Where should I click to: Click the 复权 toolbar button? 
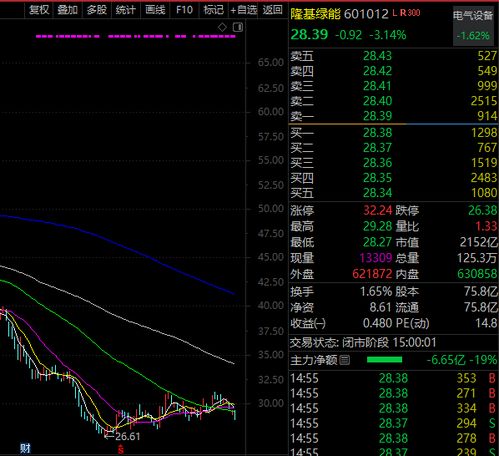(x=39, y=10)
